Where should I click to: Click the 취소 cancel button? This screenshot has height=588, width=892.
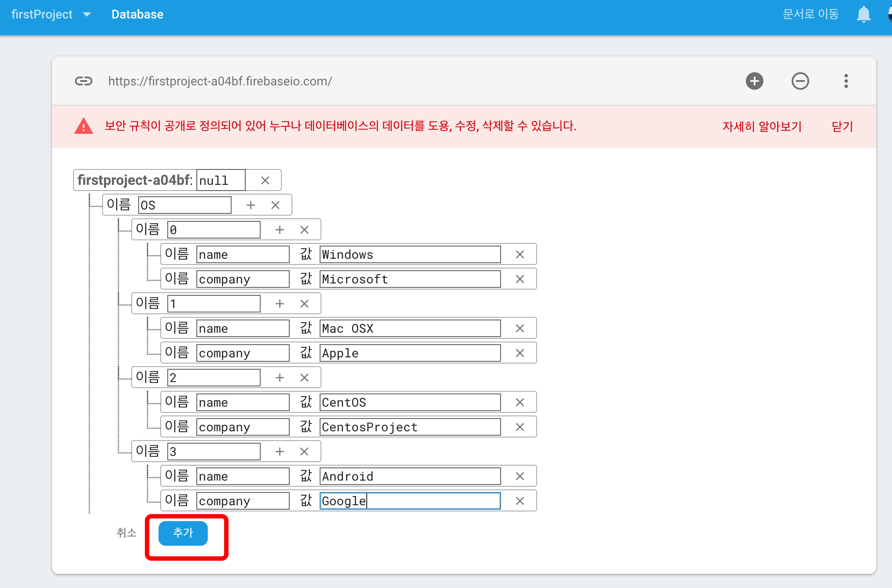(126, 533)
